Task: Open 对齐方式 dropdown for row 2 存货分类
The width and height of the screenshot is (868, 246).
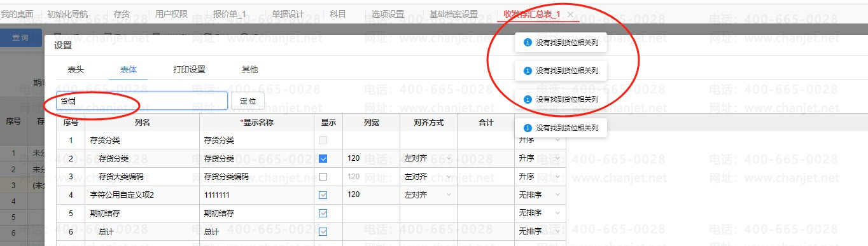Action: [428, 158]
